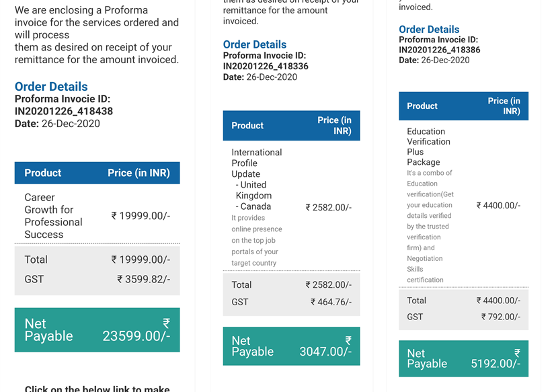Click the ₹ 19999.00 product price in first row
This screenshot has width=552, height=392.
coord(141,216)
